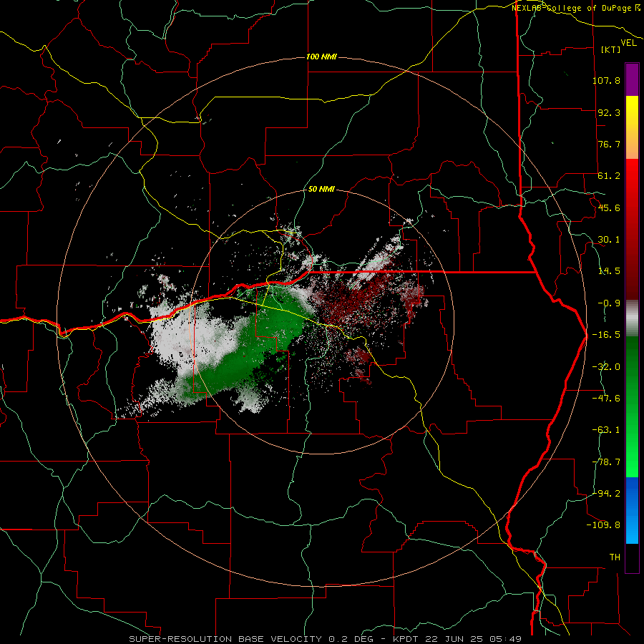
Task: Click the 100 NMI range ring label
Action: pos(321,57)
